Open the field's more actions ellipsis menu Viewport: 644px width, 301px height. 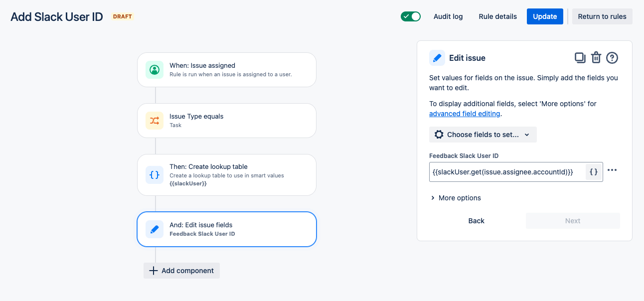[612, 170]
